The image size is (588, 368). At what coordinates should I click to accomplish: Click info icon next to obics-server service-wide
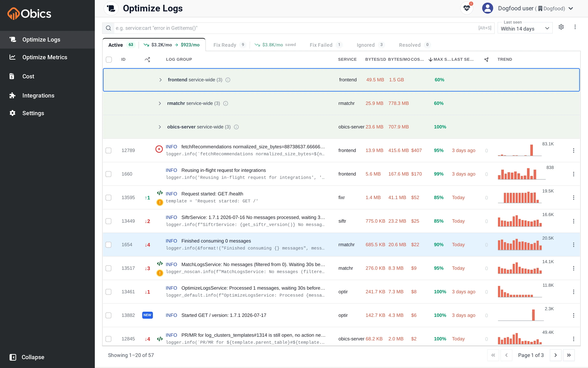pyautogui.click(x=236, y=127)
